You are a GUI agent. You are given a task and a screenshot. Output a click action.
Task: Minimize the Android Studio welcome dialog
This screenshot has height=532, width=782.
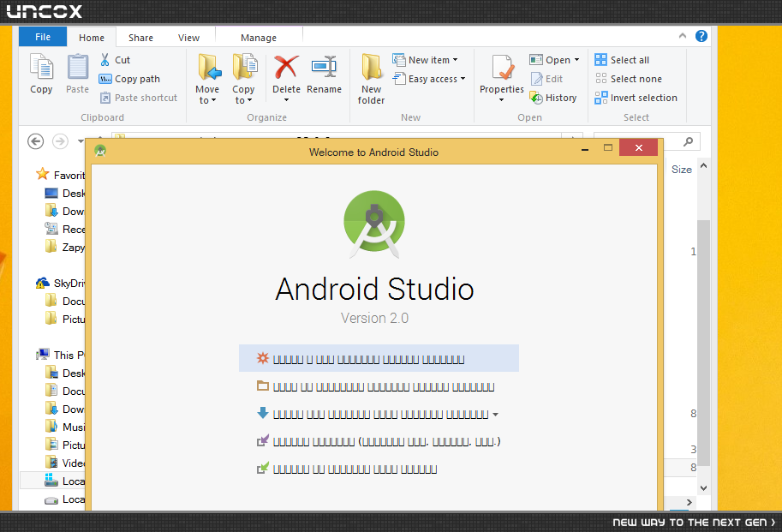coord(584,148)
